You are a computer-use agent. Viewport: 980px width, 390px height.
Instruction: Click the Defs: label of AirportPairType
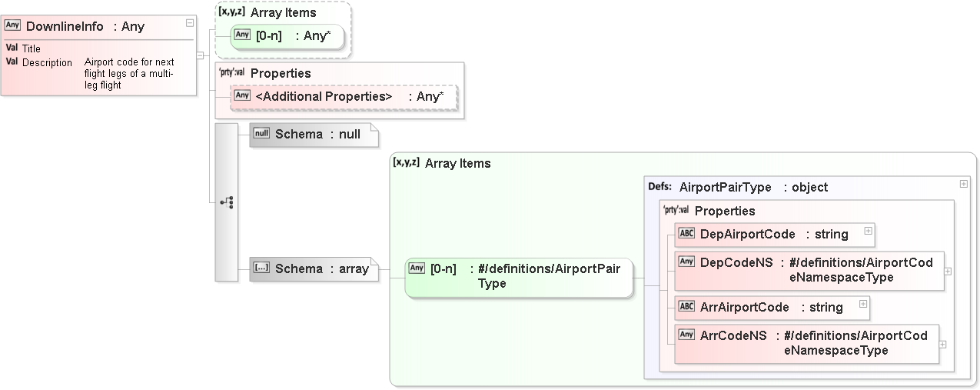point(660,186)
